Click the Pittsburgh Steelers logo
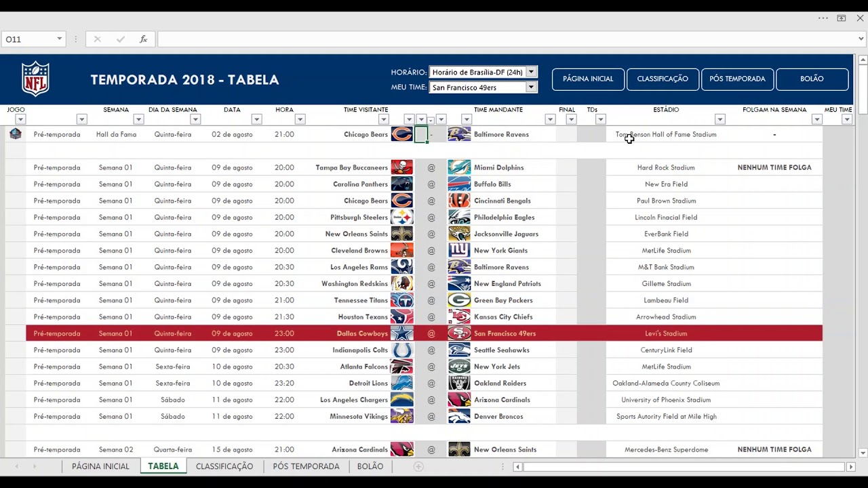The width and height of the screenshot is (868, 488). click(402, 218)
